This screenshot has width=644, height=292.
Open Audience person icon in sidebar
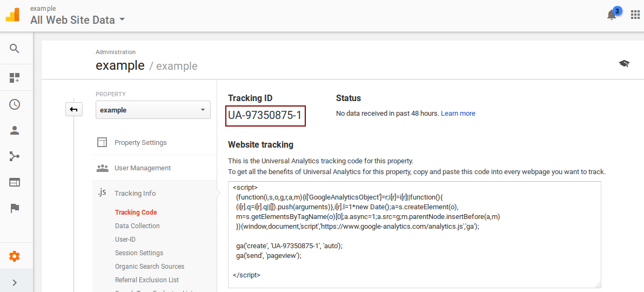[x=15, y=130]
